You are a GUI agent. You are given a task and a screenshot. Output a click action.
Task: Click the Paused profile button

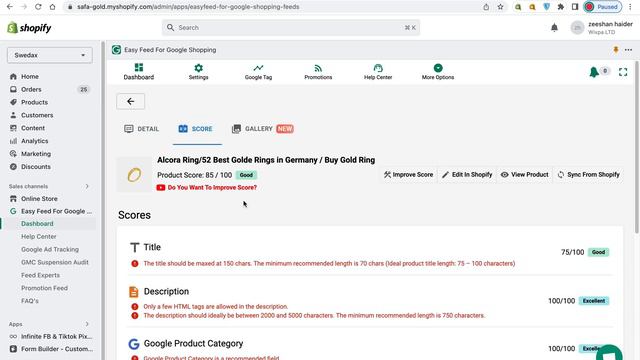[602, 7]
